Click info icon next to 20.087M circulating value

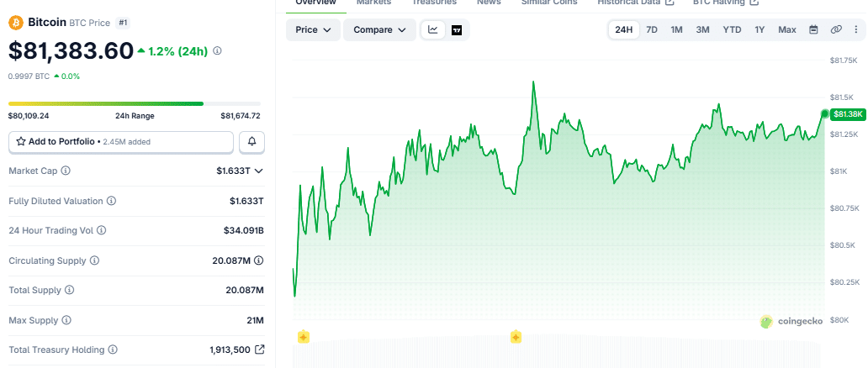pyautogui.click(x=258, y=260)
